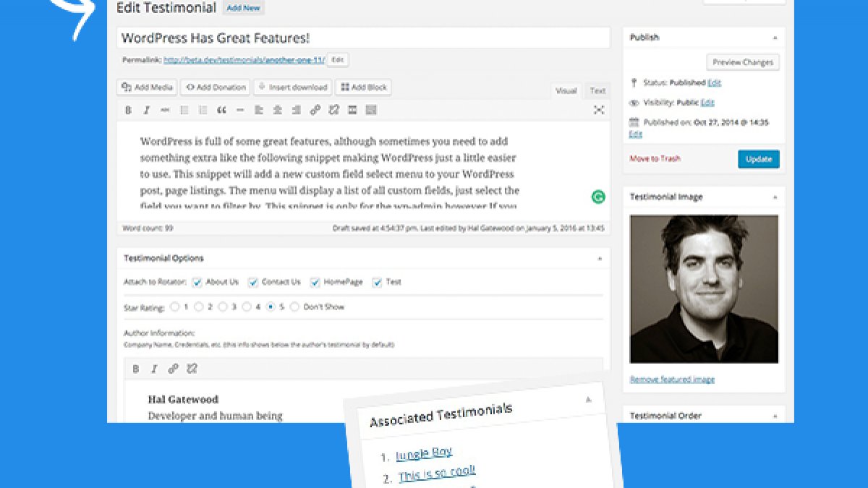This screenshot has height=488, width=868.
Task: Switch to the Visual editor tab
Action: coord(566,90)
